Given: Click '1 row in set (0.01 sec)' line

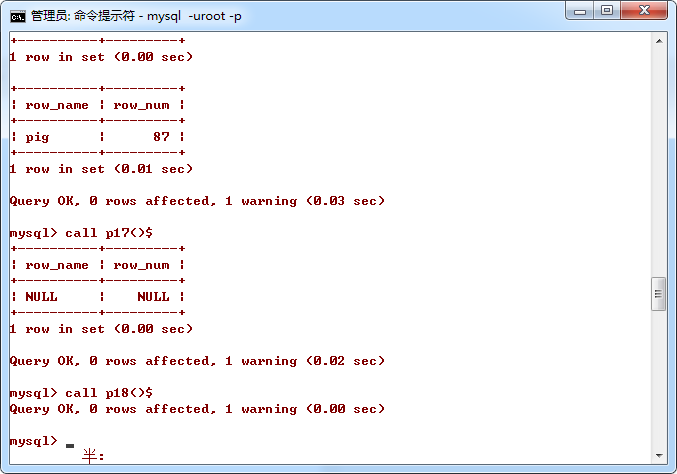Looking at the screenshot, I should click(x=101, y=169).
